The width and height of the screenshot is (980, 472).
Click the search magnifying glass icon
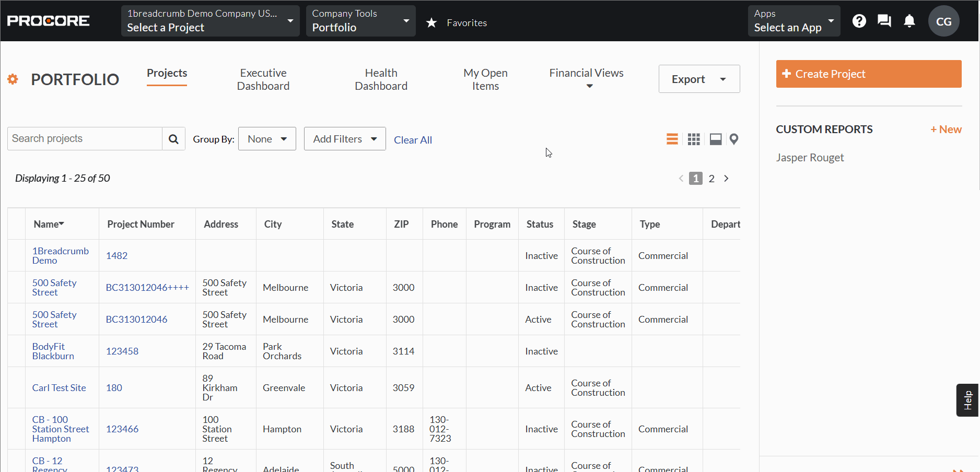173,138
